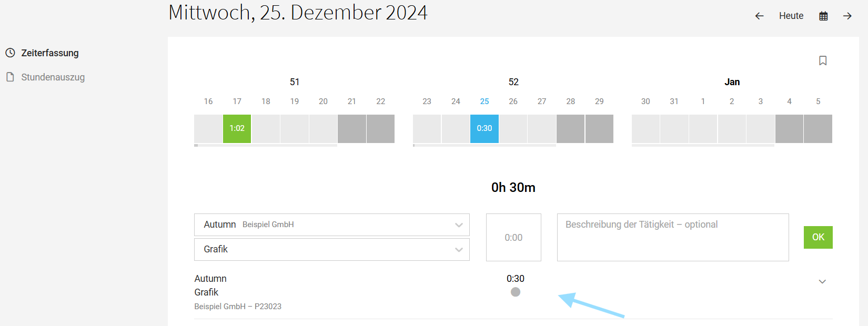This screenshot has height=326, width=868.
Task: Confirm entry with the green OK button
Action: 818,237
